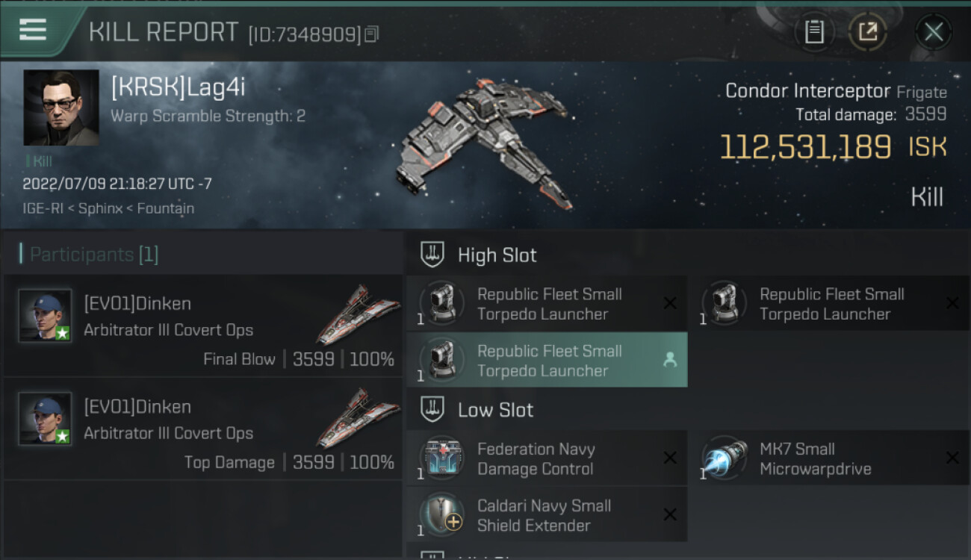The height and width of the screenshot is (560, 971).
Task: Select the MK7 Small Microwarpdrive module icon
Action: pos(724,458)
